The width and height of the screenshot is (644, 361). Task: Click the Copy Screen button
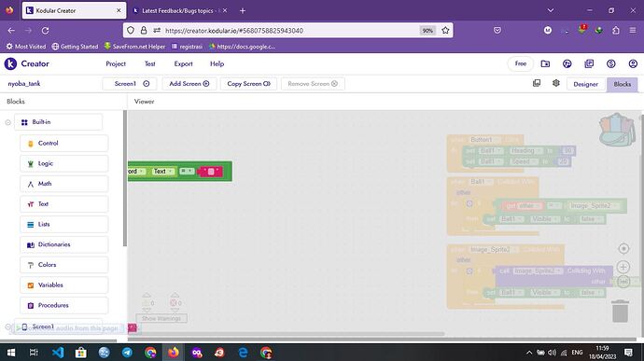[x=249, y=84]
